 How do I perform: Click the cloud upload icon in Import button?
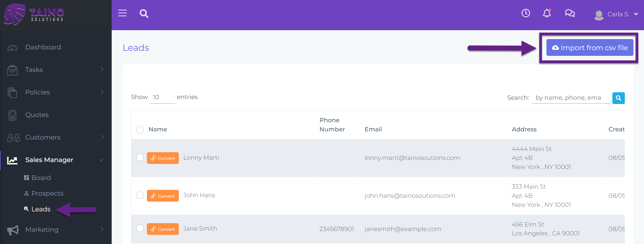(555, 47)
